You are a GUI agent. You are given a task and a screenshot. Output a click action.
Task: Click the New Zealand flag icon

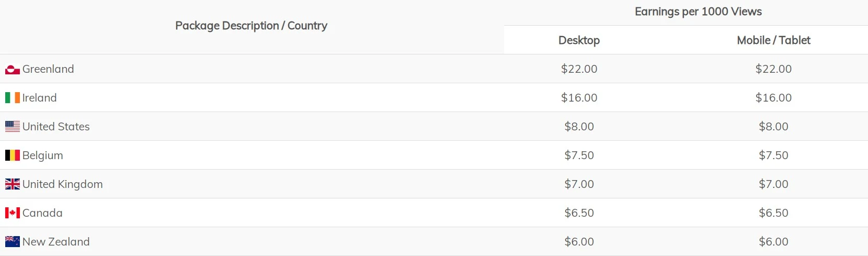point(13,242)
